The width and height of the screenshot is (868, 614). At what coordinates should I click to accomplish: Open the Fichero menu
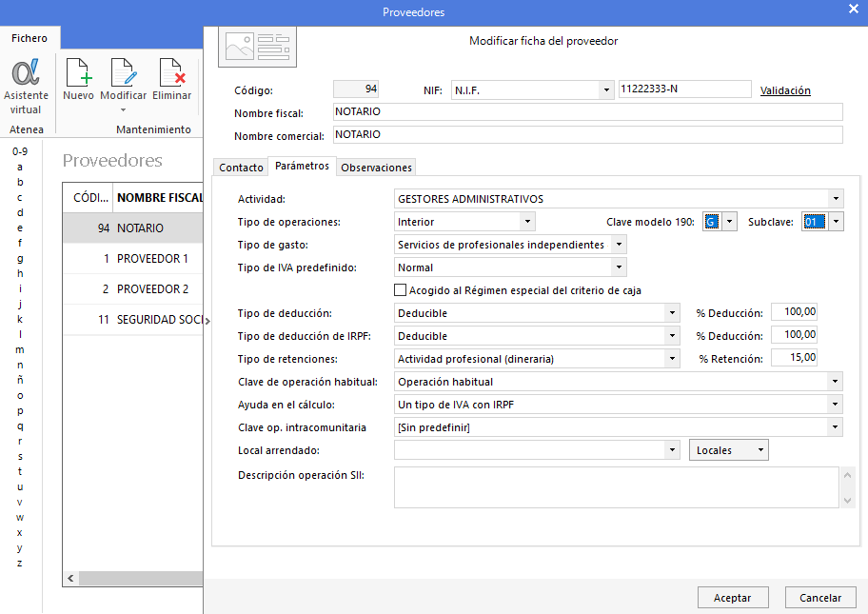30,37
